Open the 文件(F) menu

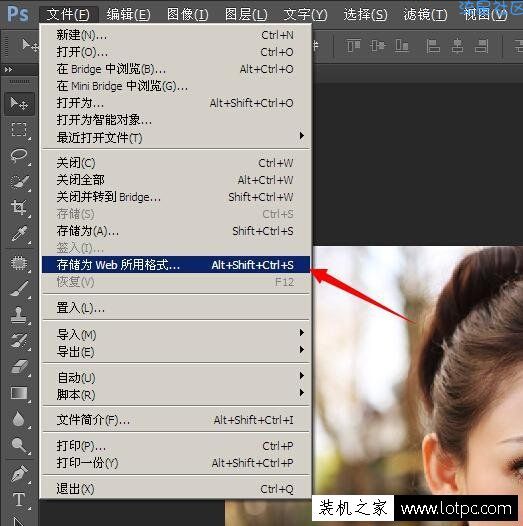pos(68,14)
